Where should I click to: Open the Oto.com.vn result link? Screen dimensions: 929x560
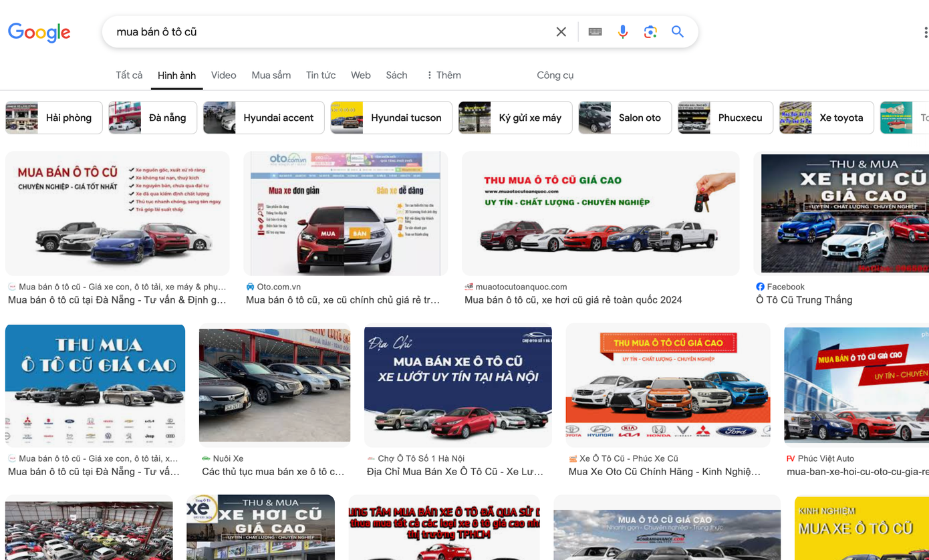[342, 300]
